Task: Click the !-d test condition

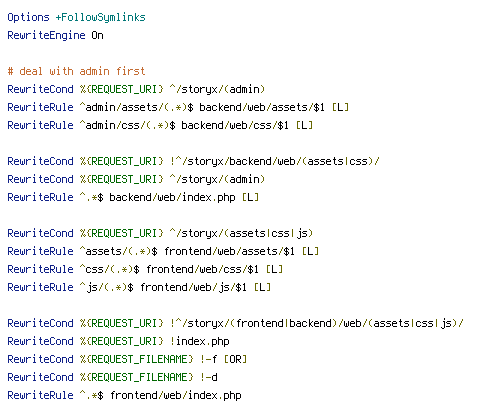Action: click(208, 377)
